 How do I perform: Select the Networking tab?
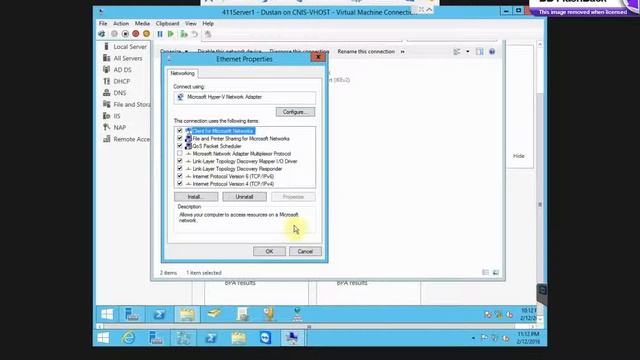click(x=182, y=73)
